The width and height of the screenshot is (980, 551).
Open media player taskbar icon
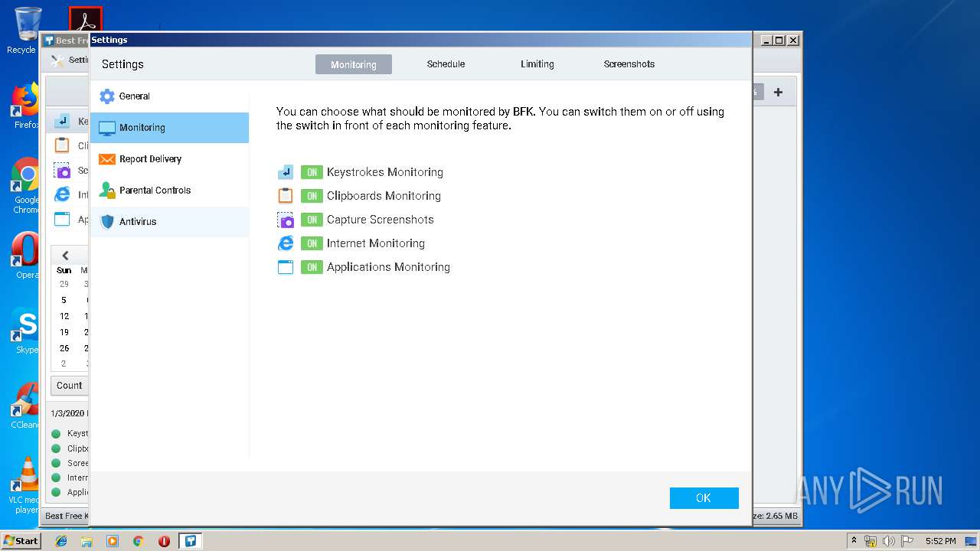(113, 541)
